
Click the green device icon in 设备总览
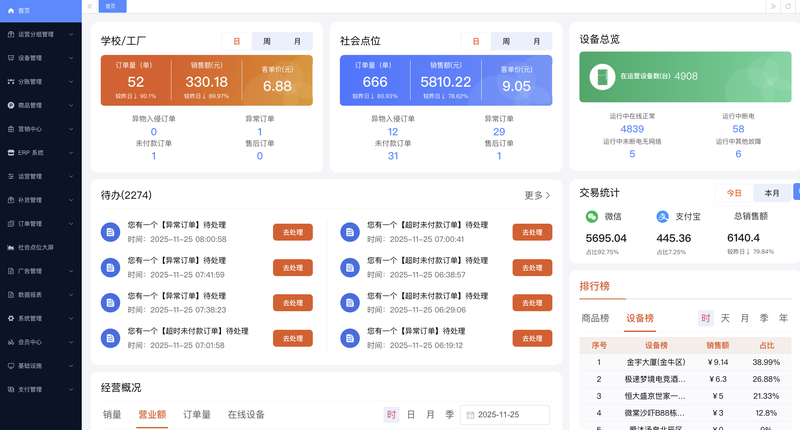coord(601,76)
